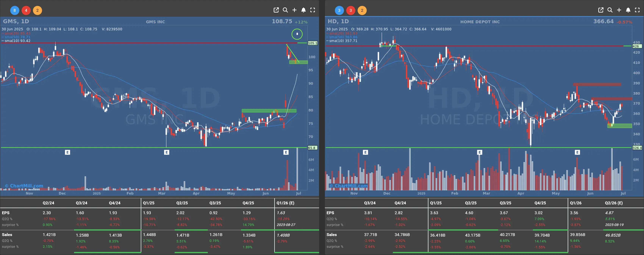Click the sma(10) 357.71 legend on HD
644x255 pixels.
coord(342,41)
